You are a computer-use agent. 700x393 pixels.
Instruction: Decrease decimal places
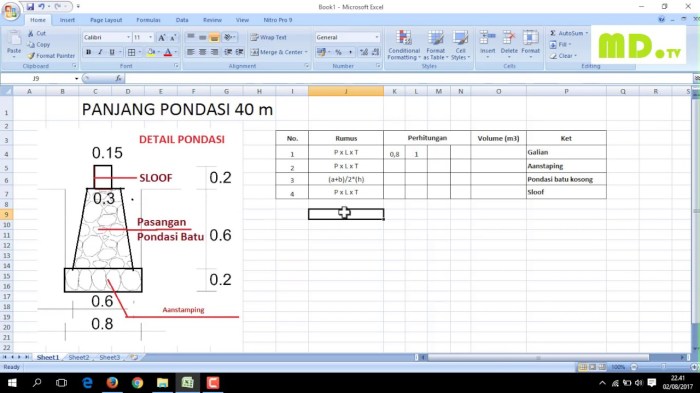[376, 52]
